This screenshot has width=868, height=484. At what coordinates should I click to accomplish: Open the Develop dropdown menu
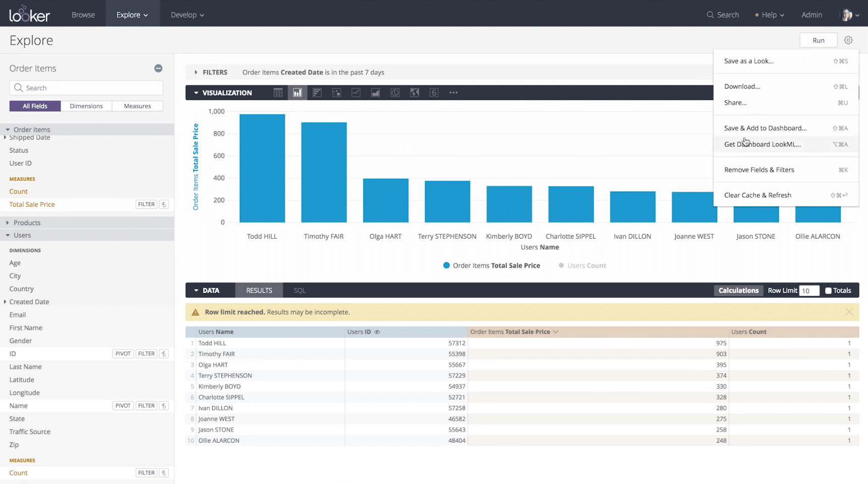(187, 15)
